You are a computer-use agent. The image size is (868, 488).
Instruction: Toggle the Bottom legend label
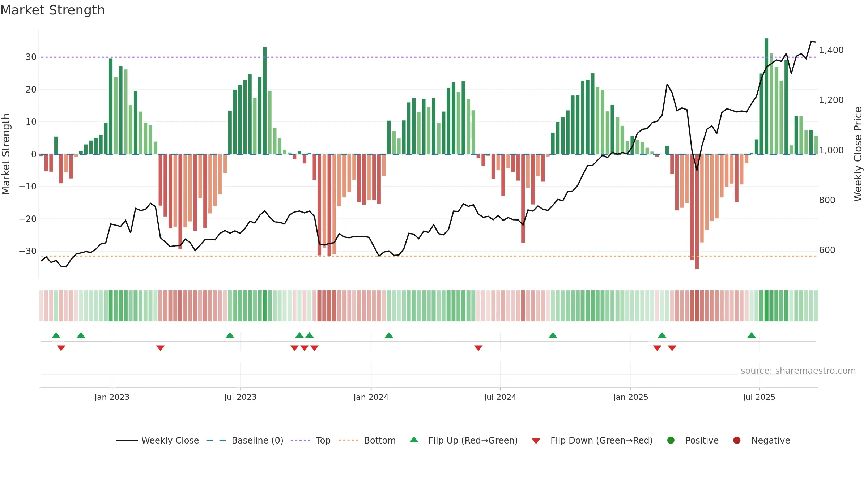click(x=380, y=440)
